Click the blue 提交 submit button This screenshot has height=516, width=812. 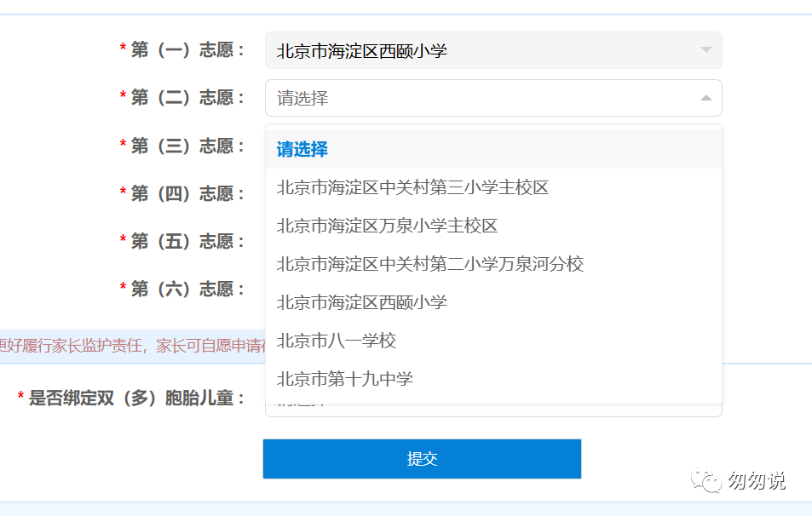point(422,459)
